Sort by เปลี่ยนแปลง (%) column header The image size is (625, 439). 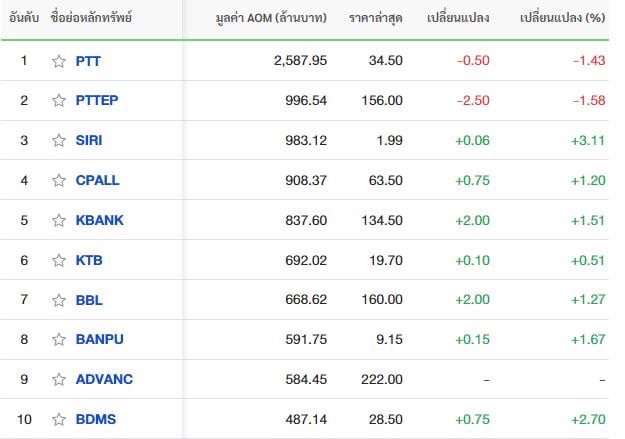pyautogui.click(x=562, y=18)
